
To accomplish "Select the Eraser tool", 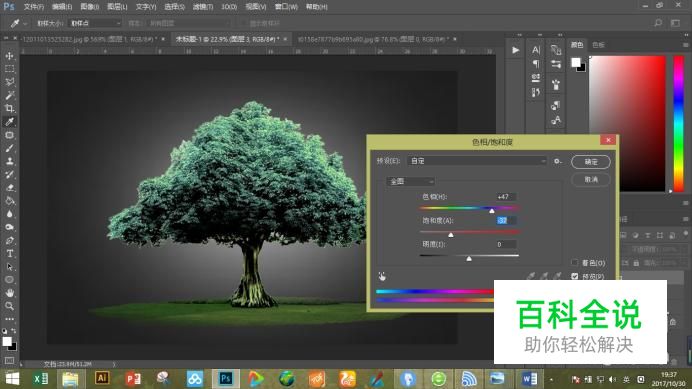I will coord(9,188).
